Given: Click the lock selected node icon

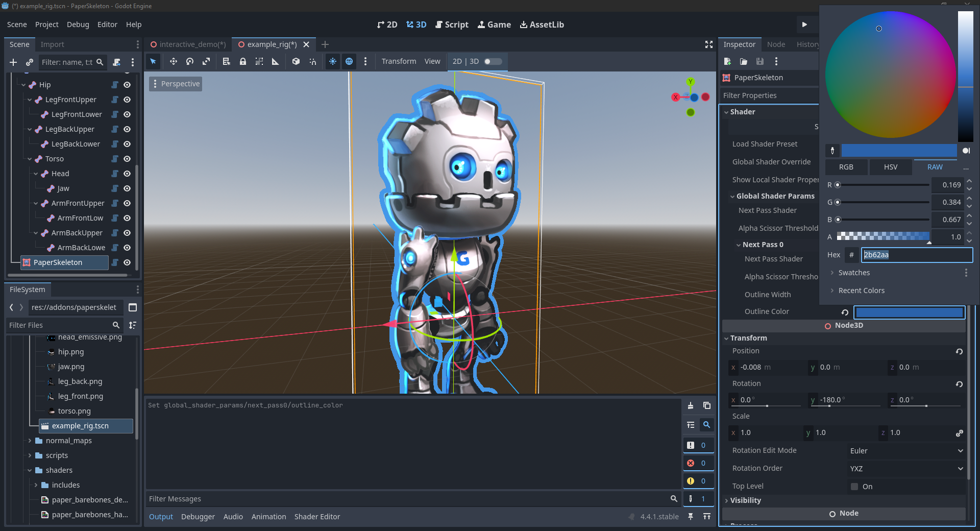Looking at the screenshot, I should tap(243, 61).
